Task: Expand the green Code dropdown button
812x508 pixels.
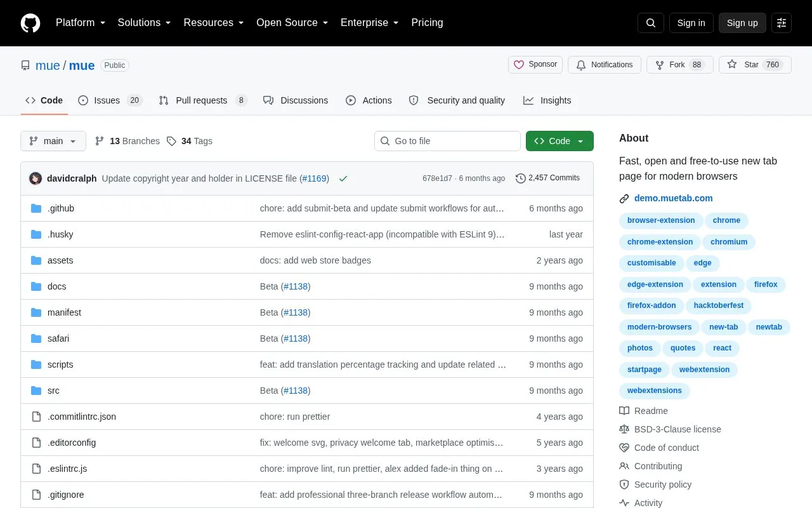Action: coord(560,141)
